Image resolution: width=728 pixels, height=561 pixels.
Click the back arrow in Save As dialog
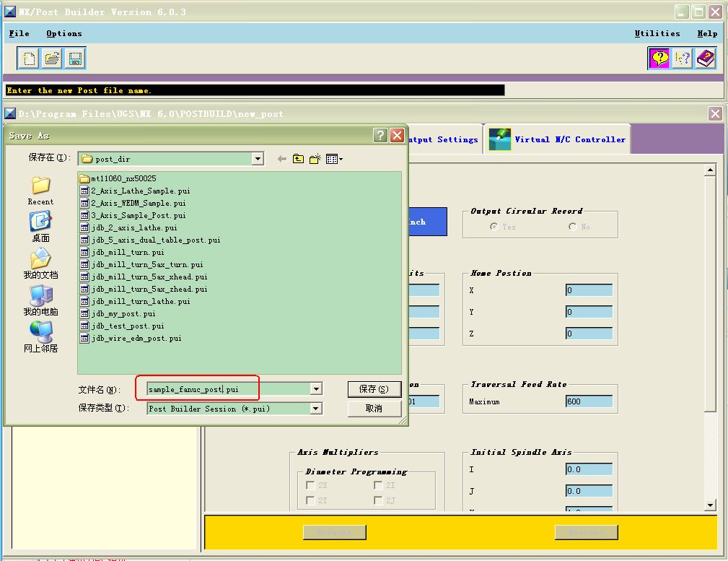point(281,159)
